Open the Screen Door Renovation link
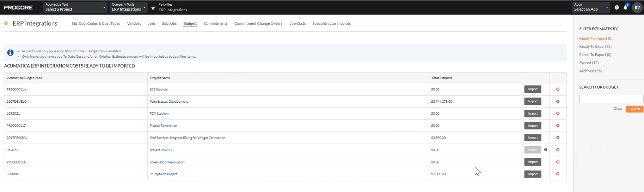644x192 pixels. click(167, 162)
